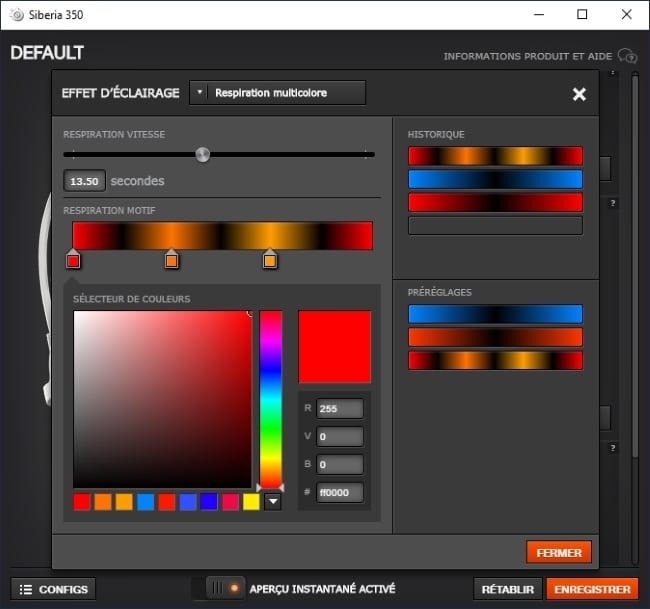Viewport: 650px width, 609px height.
Task: Apply the blue Préréglages preset
Action: pyautogui.click(x=495, y=314)
